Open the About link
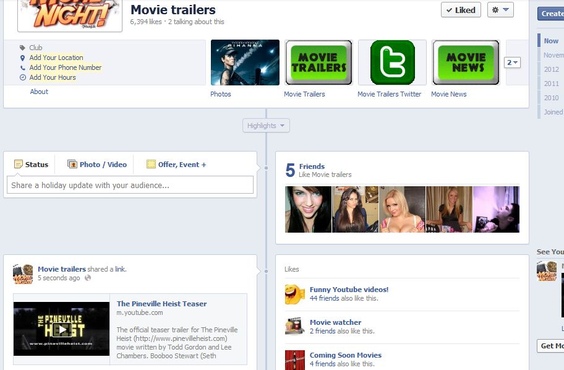This screenshot has height=370, width=564. [39, 91]
